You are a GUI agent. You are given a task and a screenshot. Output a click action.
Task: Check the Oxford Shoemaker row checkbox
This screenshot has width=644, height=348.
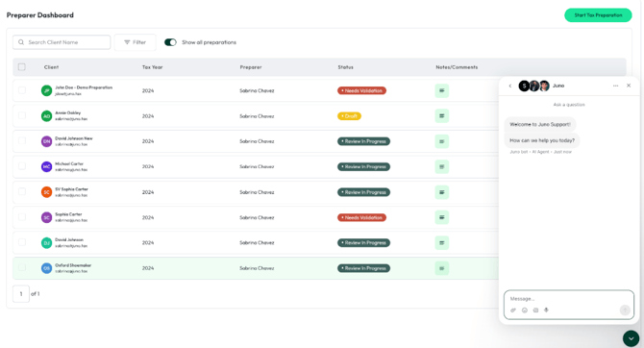pos(22,268)
